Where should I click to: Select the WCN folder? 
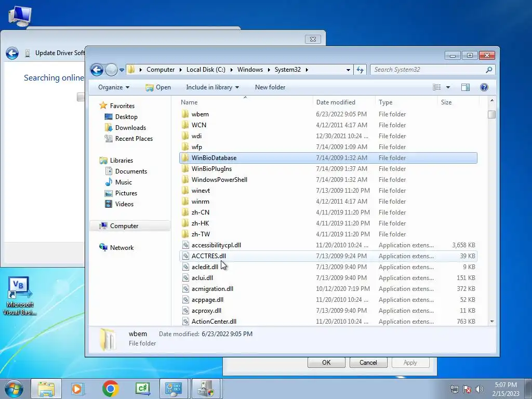[199, 125]
